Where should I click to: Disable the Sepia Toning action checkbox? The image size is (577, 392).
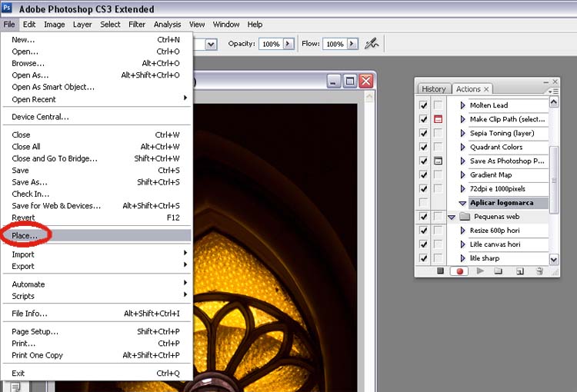coord(423,133)
